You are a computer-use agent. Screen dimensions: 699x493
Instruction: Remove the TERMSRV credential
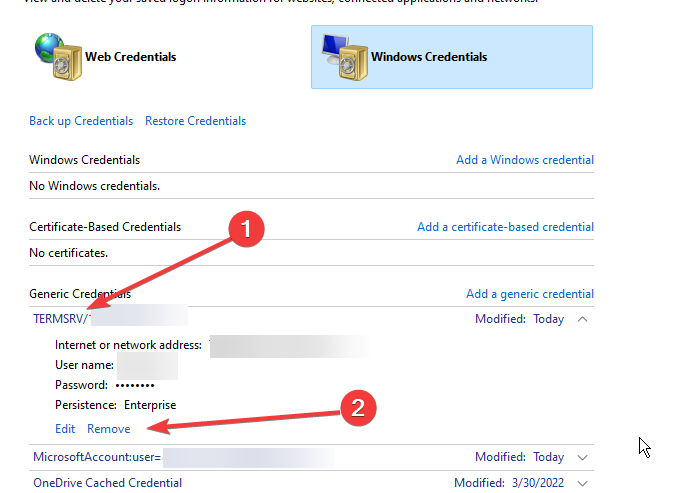tap(108, 429)
